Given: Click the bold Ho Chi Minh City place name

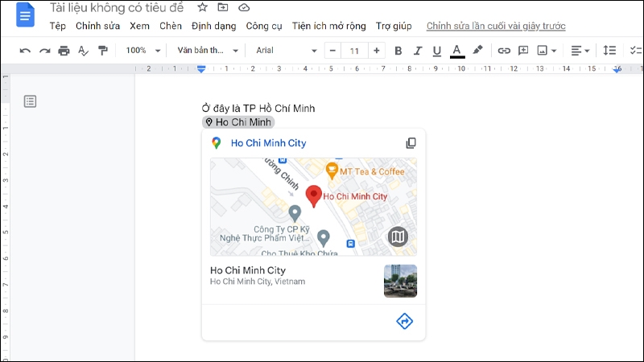Looking at the screenshot, I should pyautogui.click(x=248, y=270).
